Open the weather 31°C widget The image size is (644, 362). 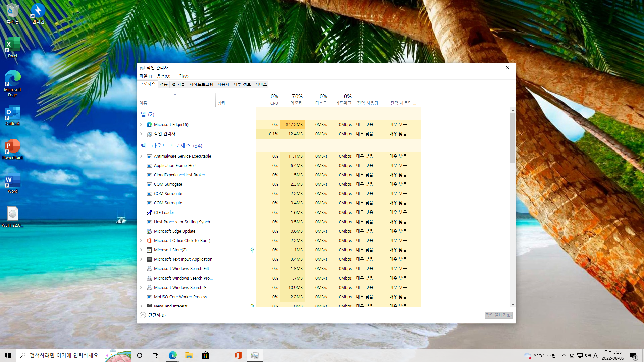540,355
